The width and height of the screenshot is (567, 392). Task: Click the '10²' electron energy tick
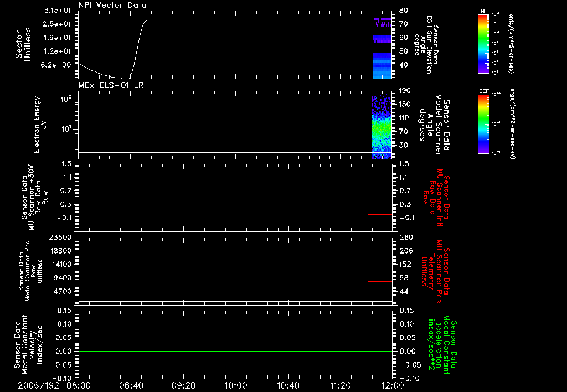pyautogui.click(x=66, y=99)
